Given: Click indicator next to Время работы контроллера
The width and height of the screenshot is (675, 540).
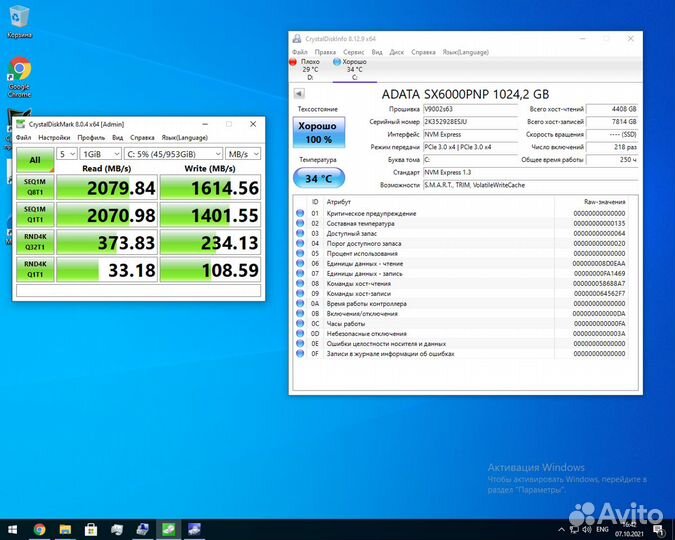Looking at the screenshot, I should 300,303.
